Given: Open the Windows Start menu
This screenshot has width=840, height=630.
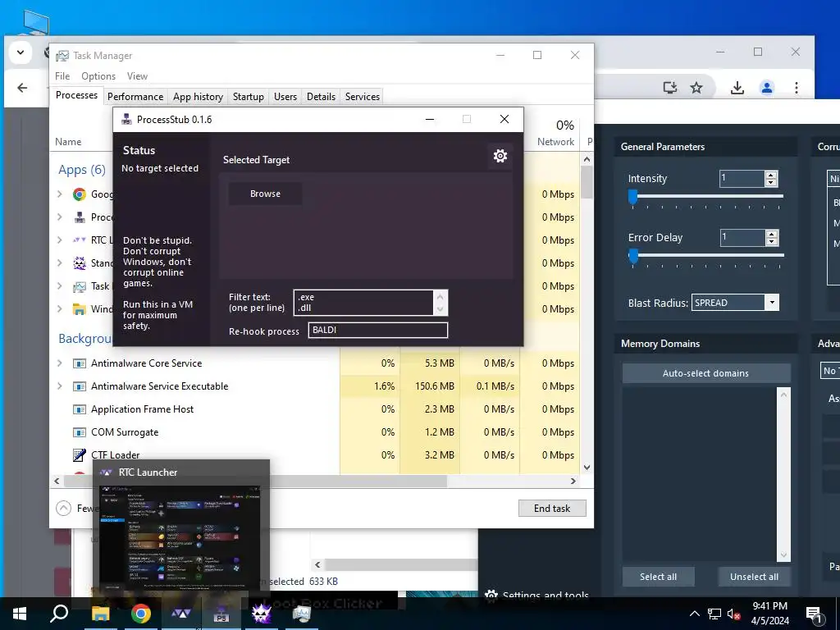Looking at the screenshot, I should click(20, 614).
